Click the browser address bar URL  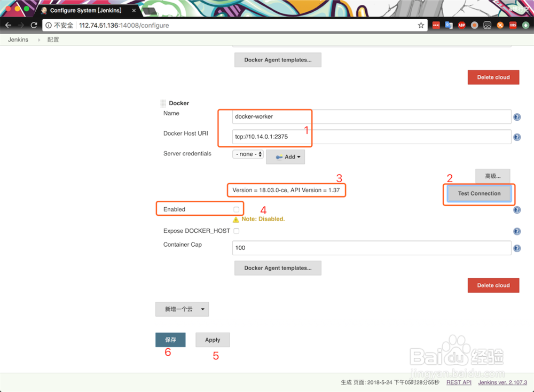click(124, 25)
